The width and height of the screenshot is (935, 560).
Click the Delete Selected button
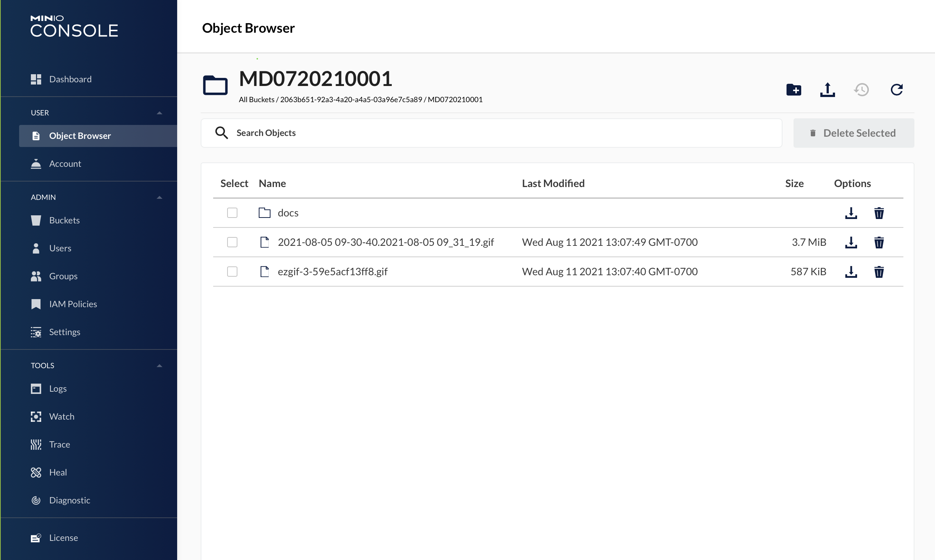853,133
